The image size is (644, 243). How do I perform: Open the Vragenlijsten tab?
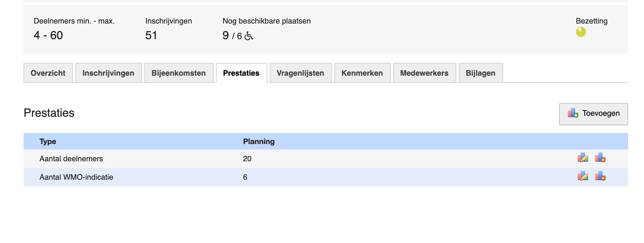(x=300, y=73)
